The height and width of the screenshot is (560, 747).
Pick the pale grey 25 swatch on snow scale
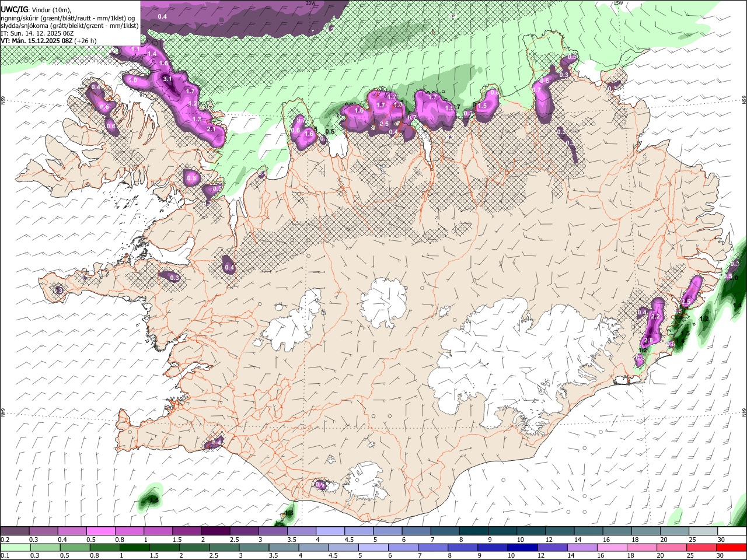[704, 531]
